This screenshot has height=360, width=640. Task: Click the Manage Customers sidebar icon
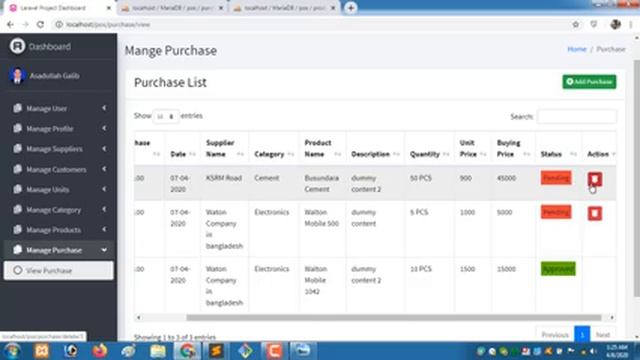pos(17,169)
